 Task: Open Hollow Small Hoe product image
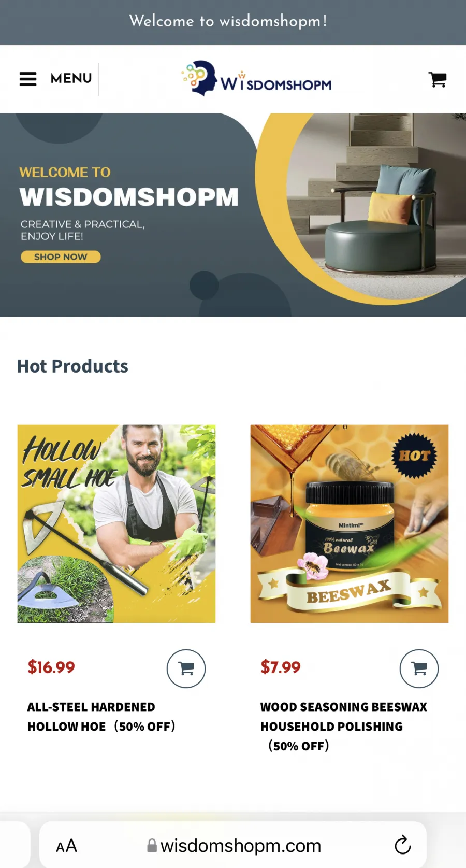pyautogui.click(x=116, y=524)
